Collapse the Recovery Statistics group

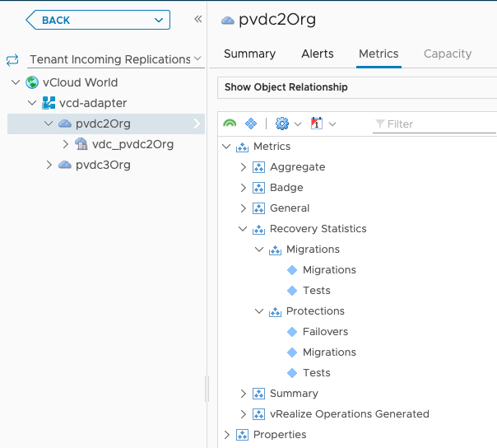coord(243,229)
